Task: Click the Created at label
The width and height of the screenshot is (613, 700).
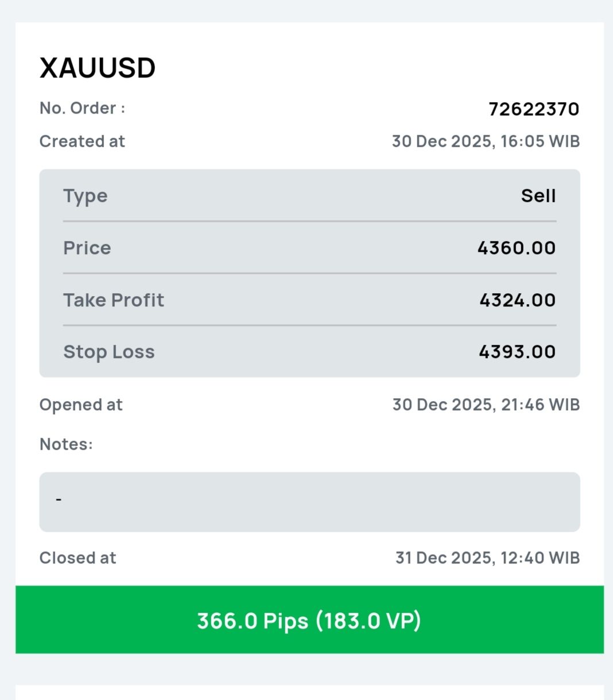Action: 82,141
